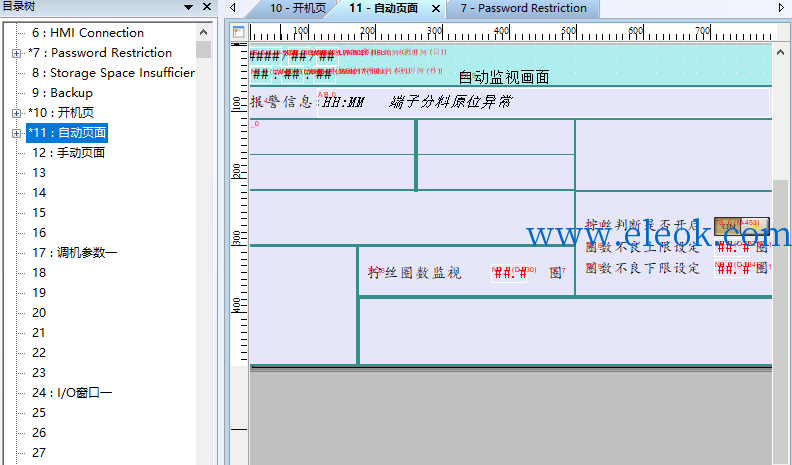Select window 22 in tree

click(x=39, y=353)
